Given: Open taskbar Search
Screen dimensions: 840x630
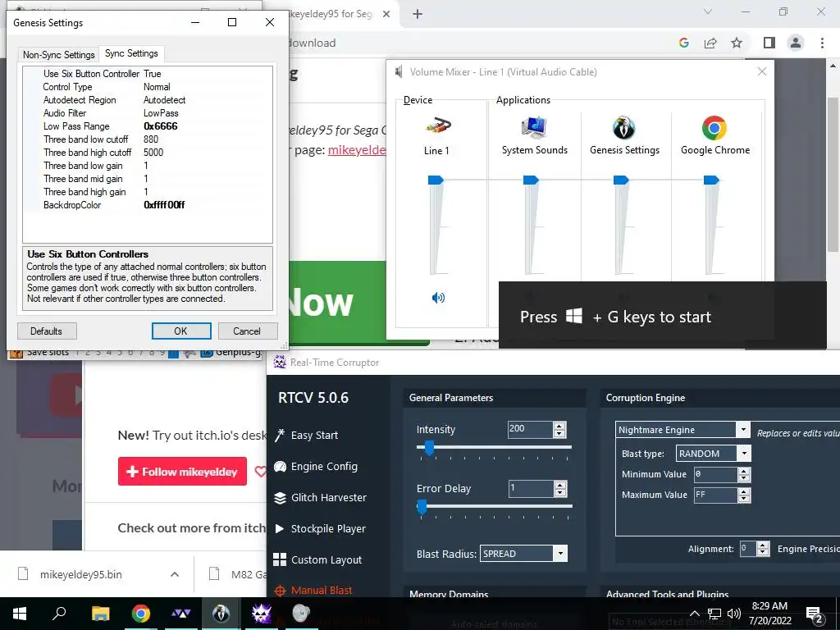Looking at the screenshot, I should point(59,614).
